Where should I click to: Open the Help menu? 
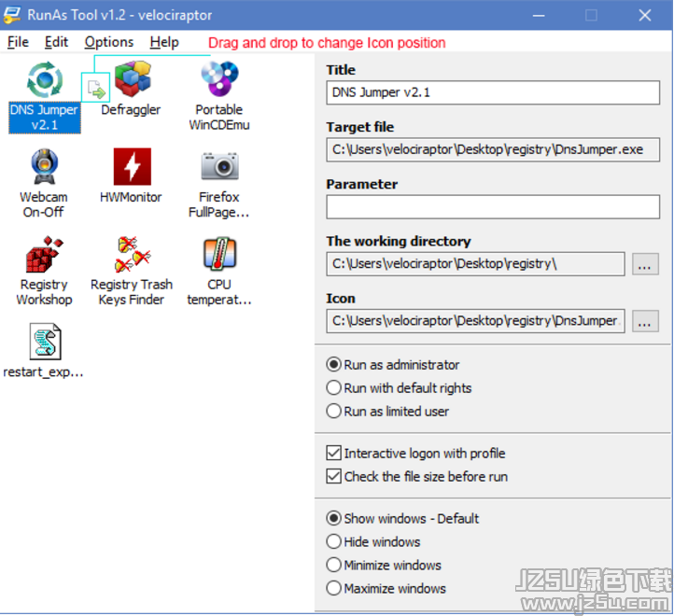pyautogui.click(x=164, y=42)
